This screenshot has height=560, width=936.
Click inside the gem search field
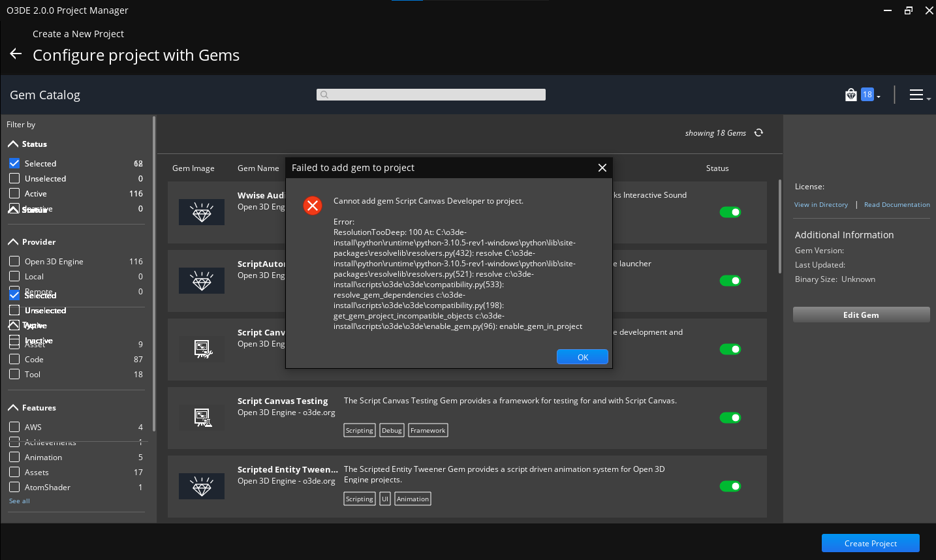pyautogui.click(x=431, y=94)
